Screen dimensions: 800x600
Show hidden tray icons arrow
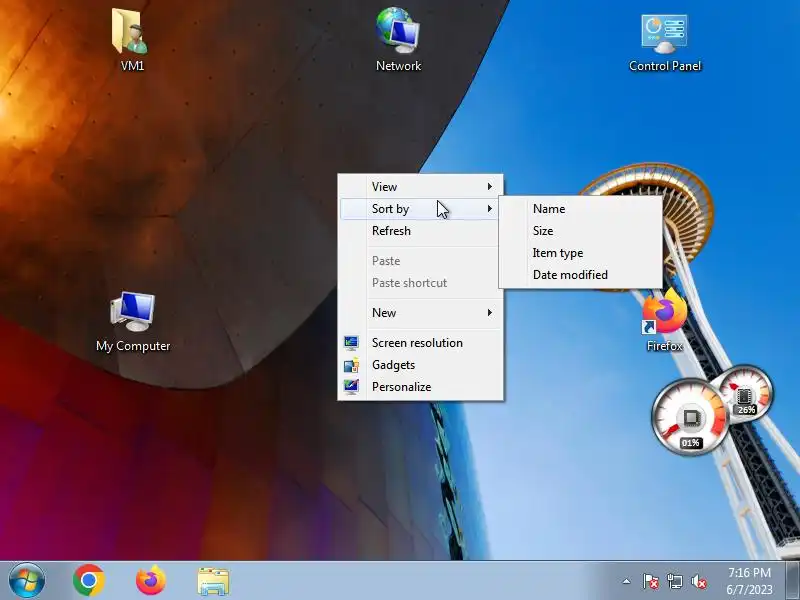627,581
